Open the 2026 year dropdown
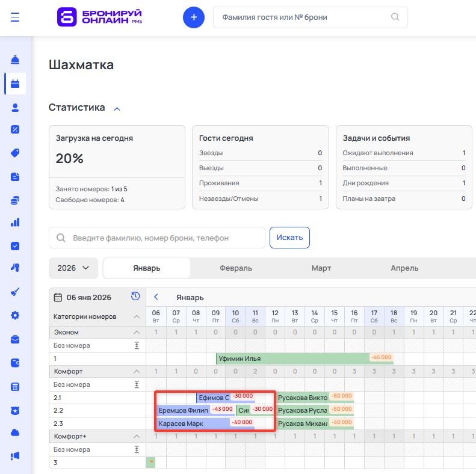 [x=73, y=268]
